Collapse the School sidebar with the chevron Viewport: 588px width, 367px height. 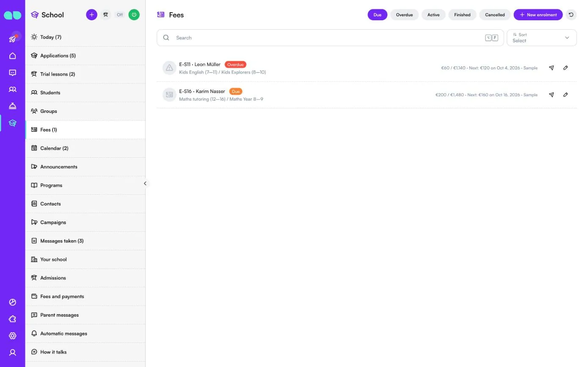[x=145, y=183]
